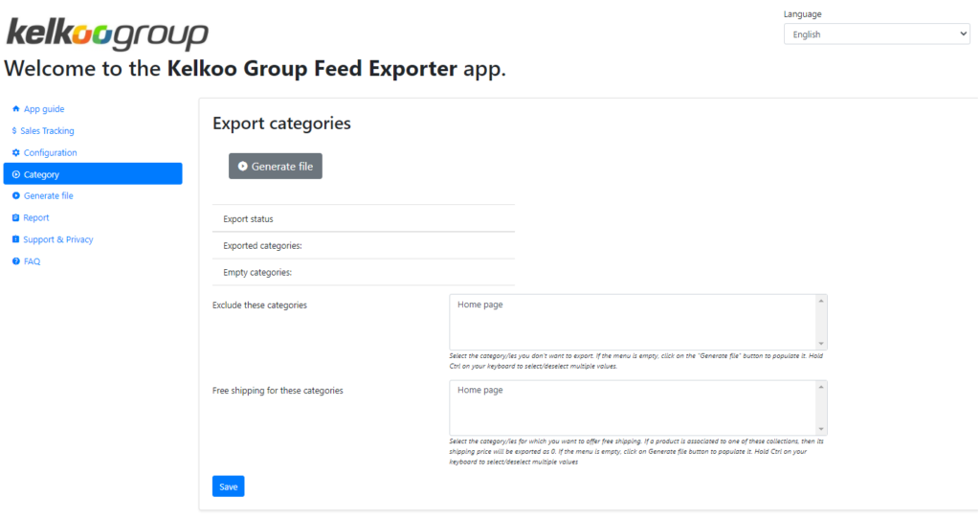Click down arrow of Exclude categories scrollbar

(821, 344)
